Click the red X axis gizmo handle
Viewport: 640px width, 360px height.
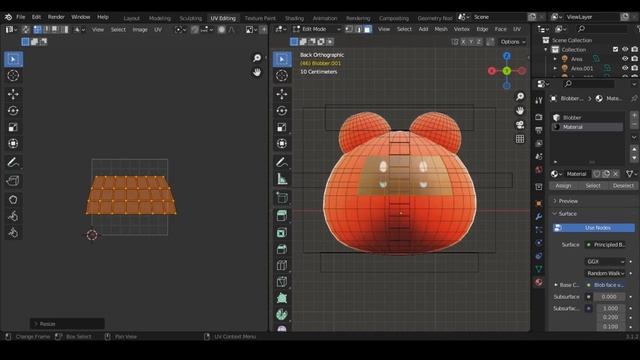[x=491, y=71]
